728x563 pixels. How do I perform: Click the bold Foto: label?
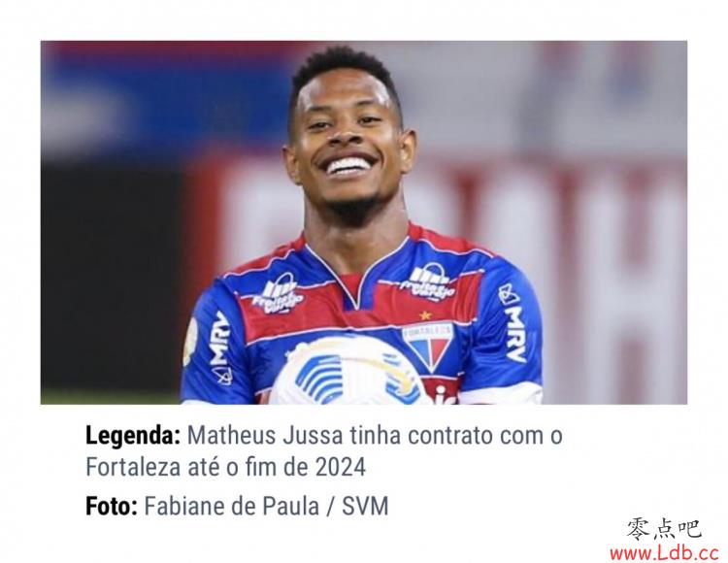coord(112,506)
